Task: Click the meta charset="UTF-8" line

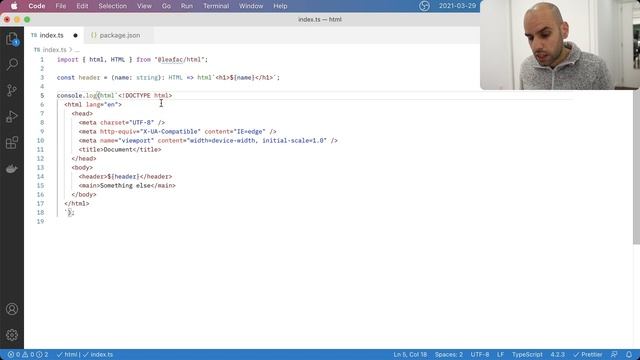Action: point(122,123)
